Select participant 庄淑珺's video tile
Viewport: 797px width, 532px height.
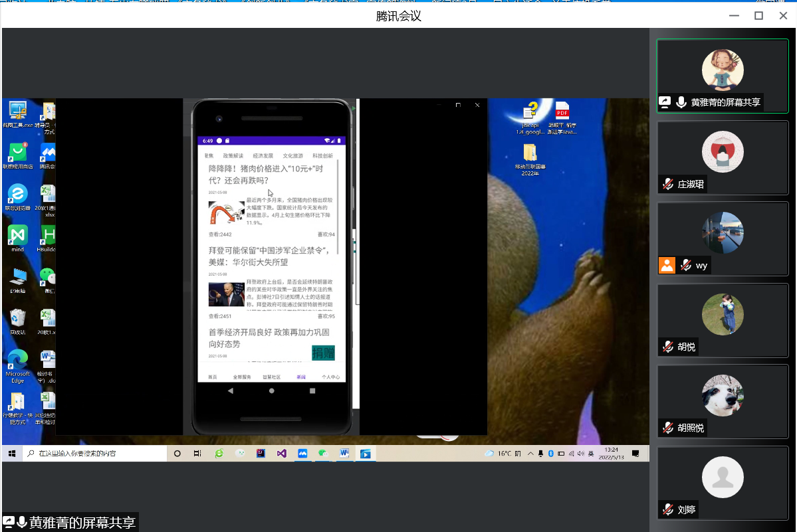click(x=723, y=157)
